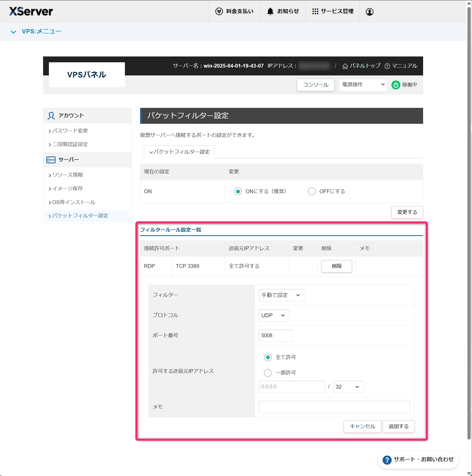The height and width of the screenshot is (476, 472).
Task: Open the プロトコル UDP dropdown
Action: [x=274, y=315]
